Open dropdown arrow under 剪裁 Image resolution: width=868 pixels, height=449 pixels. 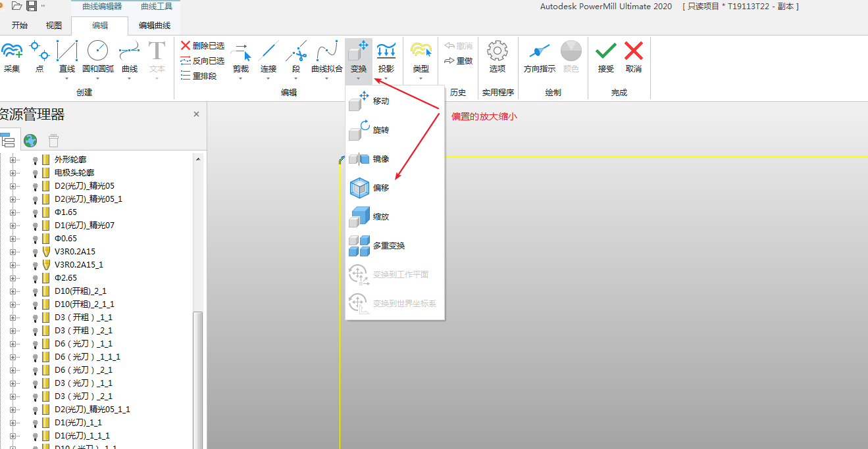[241, 79]
